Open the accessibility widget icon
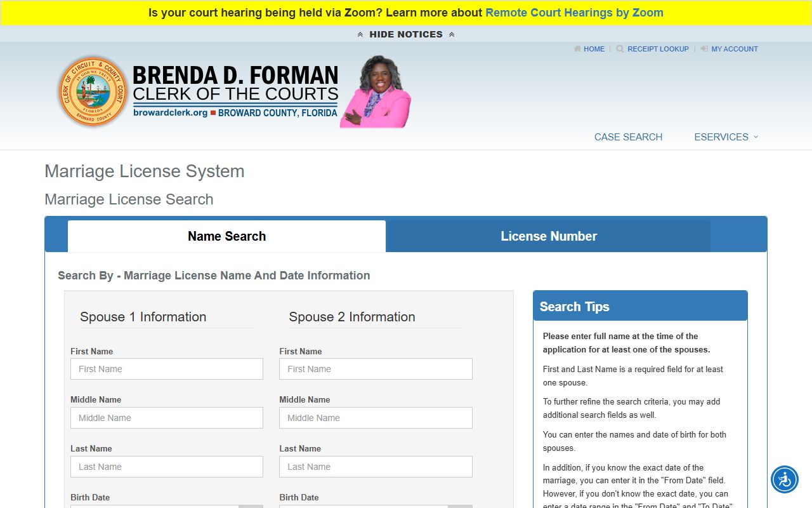This screenshot has height=508, width=812. (785, 479)
